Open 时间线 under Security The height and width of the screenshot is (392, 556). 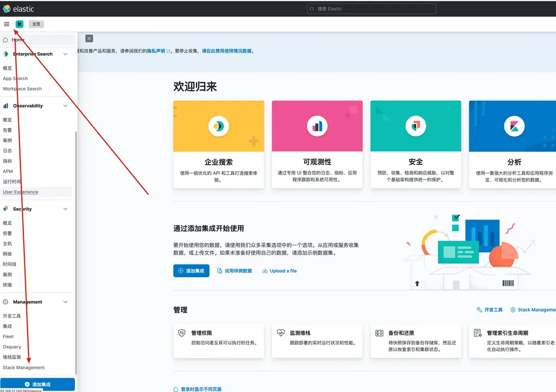(10, 264)
